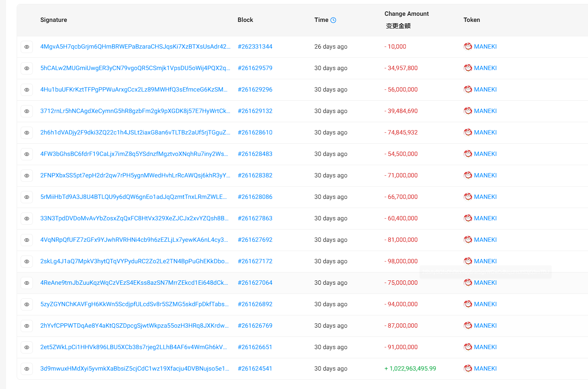The image size is (588, 389).
Task: Click the Time column header
Action: click(321, 20)
